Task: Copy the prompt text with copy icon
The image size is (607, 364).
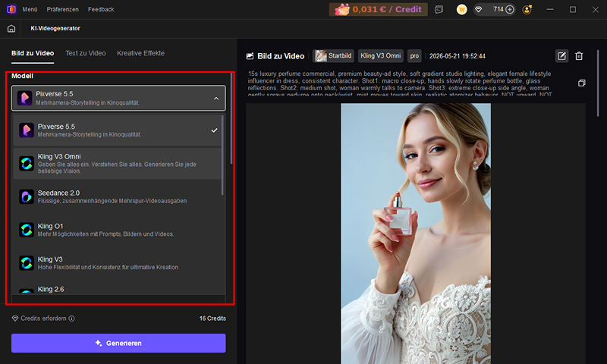Action: click(x=581, y=83)
